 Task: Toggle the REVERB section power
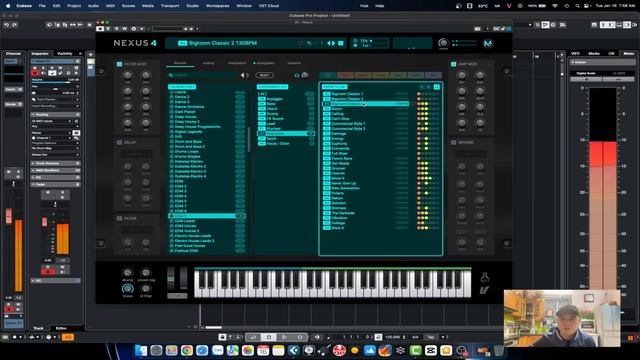[453, 142]
